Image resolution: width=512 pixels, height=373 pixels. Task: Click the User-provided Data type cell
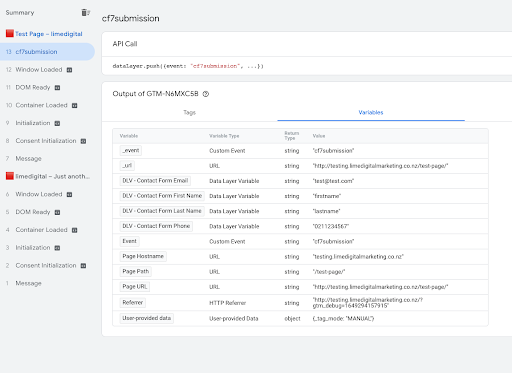coord(234,319)
